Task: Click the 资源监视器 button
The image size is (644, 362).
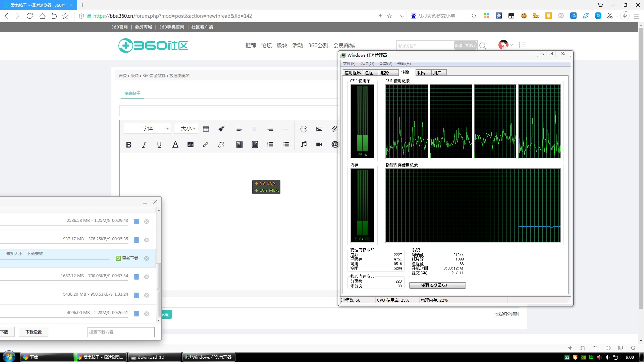Action: point(437,285)
